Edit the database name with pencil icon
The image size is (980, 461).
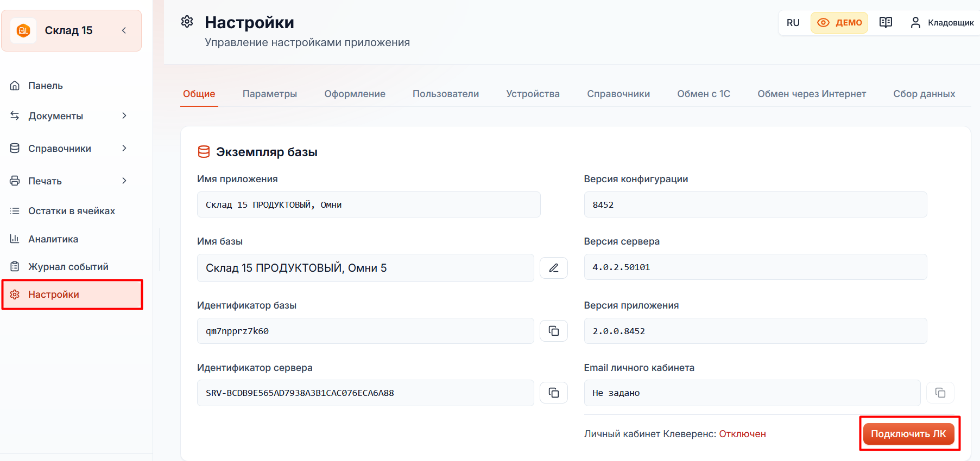(554, 268)
